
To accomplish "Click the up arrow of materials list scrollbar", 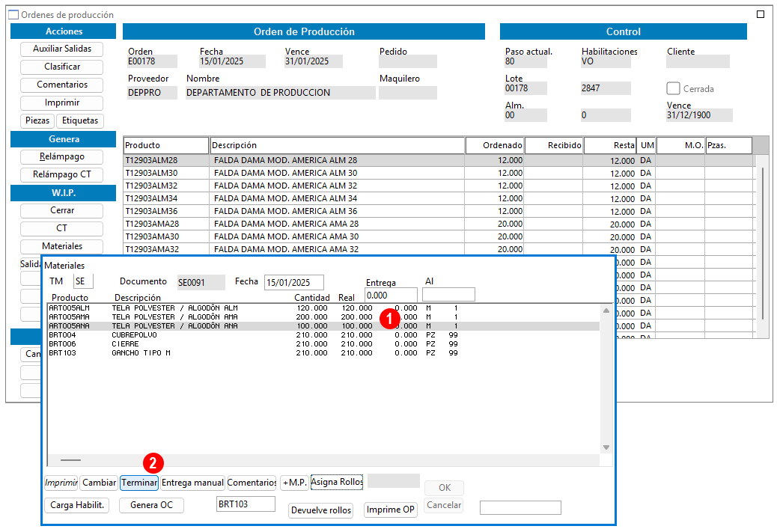I will [606, 311].
